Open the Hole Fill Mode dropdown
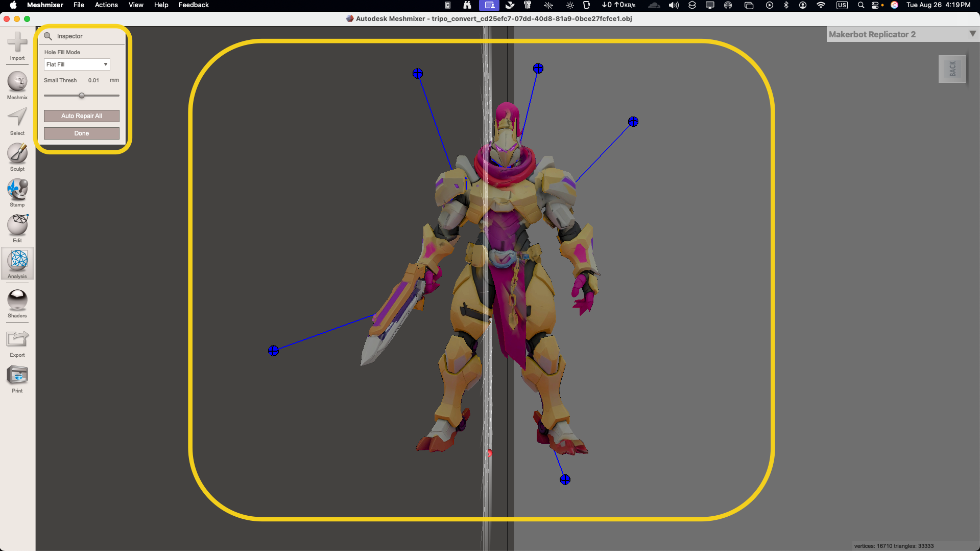980x551 pixels. 77,64
